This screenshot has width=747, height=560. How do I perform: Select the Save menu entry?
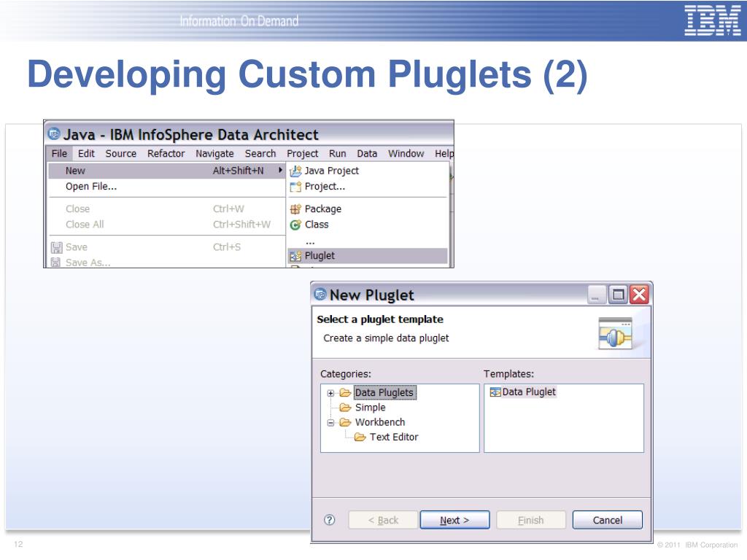tap(167, 248)
